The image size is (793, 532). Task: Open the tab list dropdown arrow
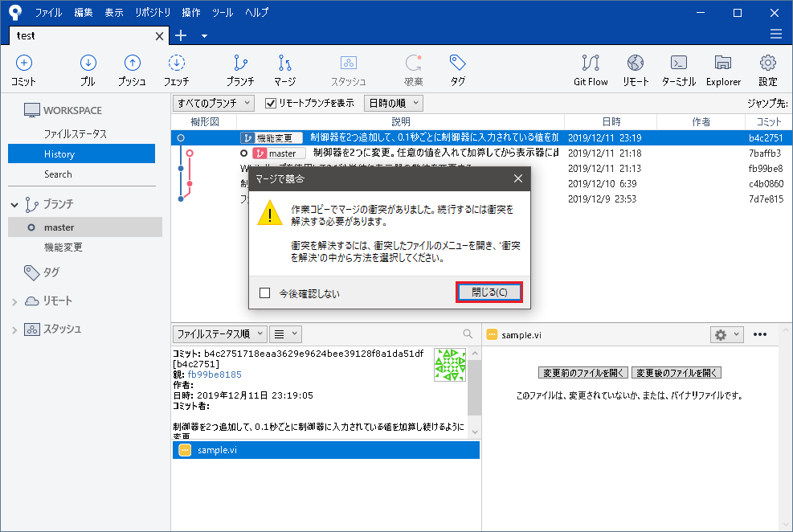(204, 36)
